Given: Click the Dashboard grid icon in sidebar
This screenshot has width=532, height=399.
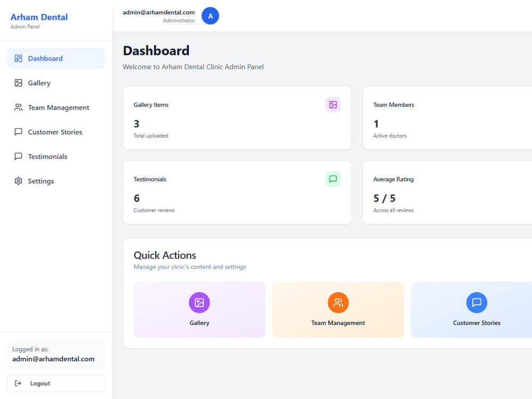Looking at the screenshot, I should tap(18, 59).
